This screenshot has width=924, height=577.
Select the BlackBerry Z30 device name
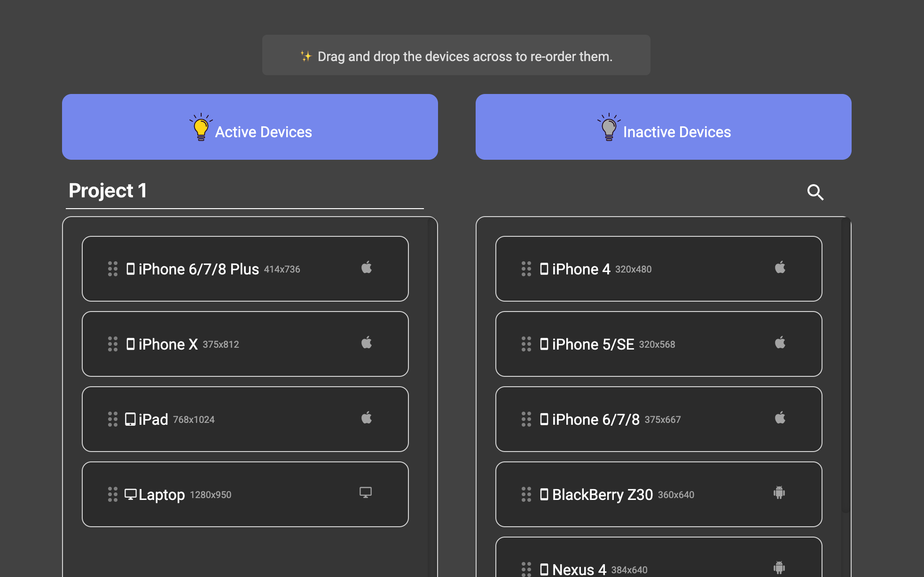(x=603, y=495)
